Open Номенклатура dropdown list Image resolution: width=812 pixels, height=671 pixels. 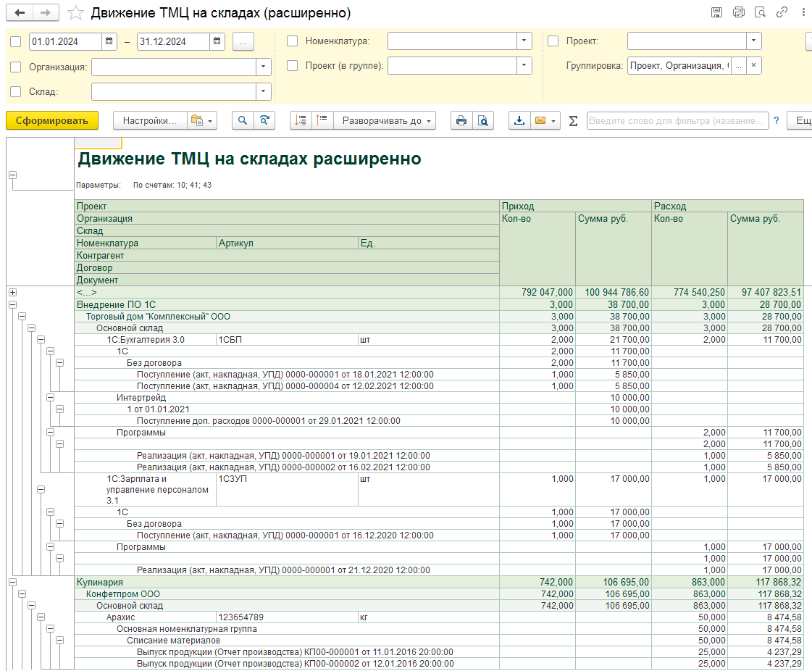tap(524, 41)
